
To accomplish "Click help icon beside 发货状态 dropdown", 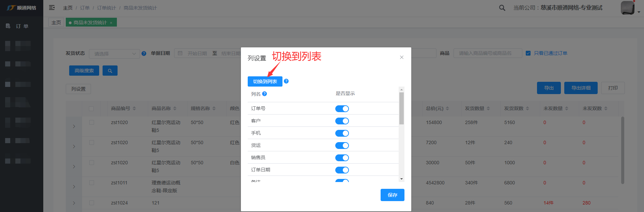I will tap(144, 54).
